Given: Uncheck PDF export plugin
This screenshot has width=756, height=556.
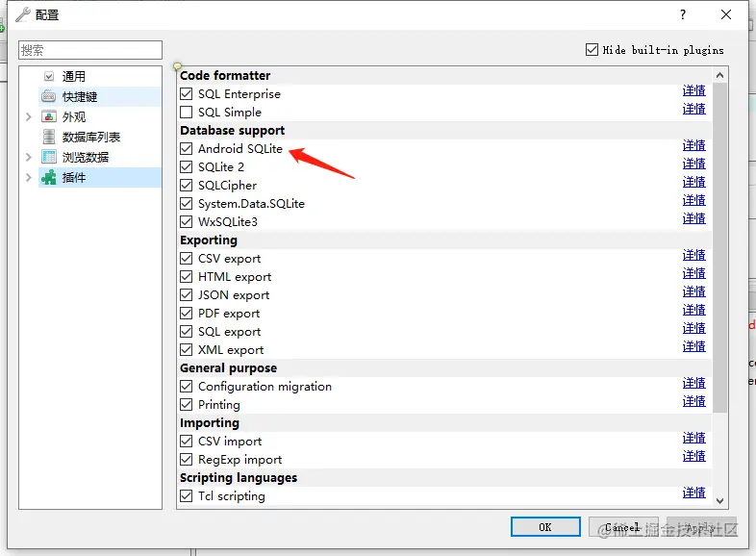Looking at the screenshot, I should (186, 313).
